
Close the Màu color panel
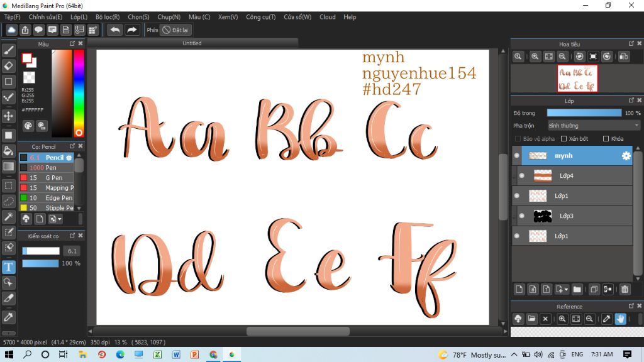point(80,43)
